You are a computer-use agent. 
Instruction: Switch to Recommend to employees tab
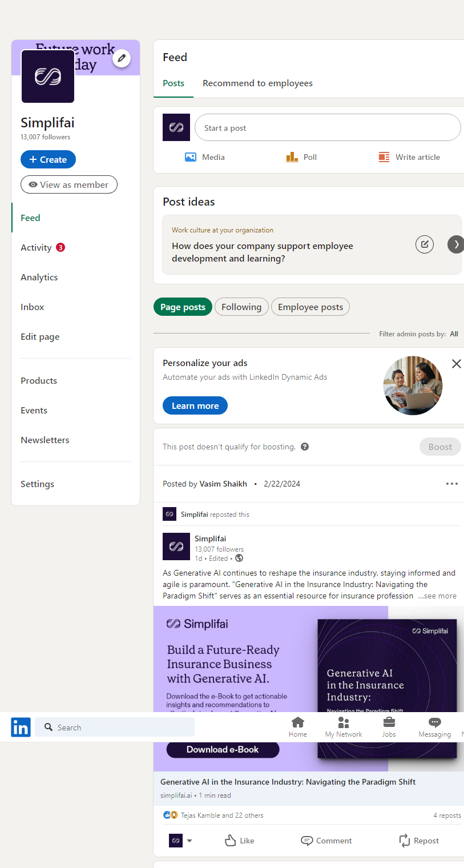coord(257,83)
